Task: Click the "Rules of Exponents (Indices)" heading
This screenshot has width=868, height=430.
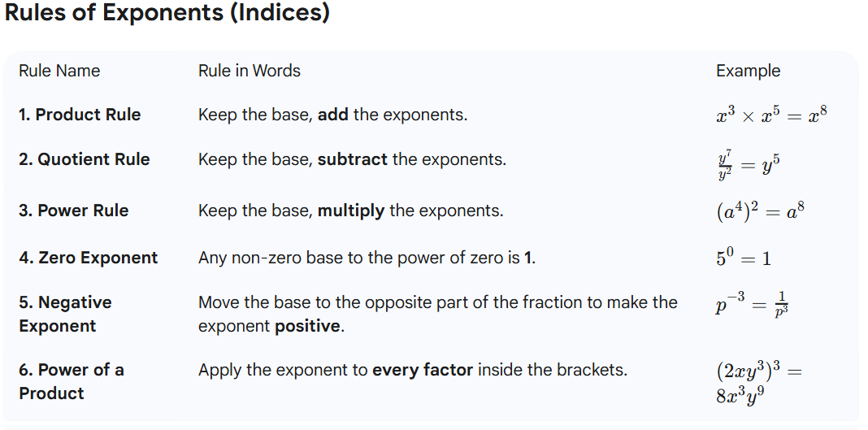Action: (167, 15)
